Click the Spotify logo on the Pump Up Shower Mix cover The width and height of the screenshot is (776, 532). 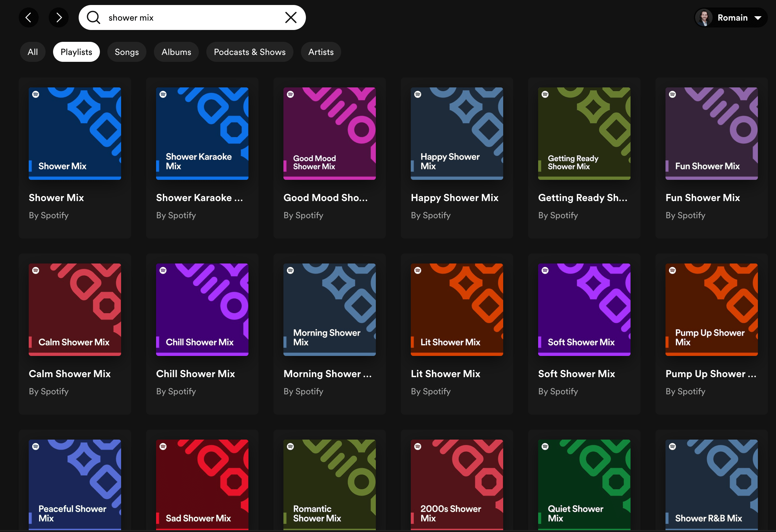673,271
